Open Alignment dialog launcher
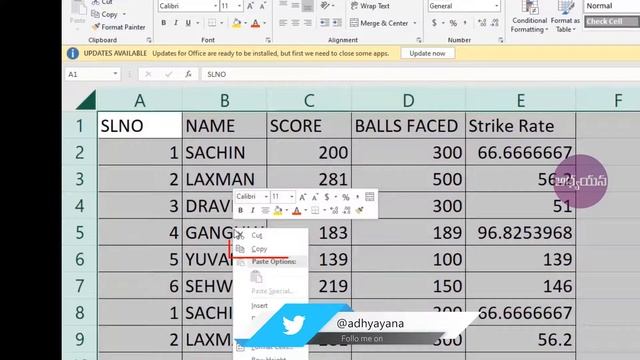Image resolution: width=640 pixels, height=360 pixels. point(418,40)
